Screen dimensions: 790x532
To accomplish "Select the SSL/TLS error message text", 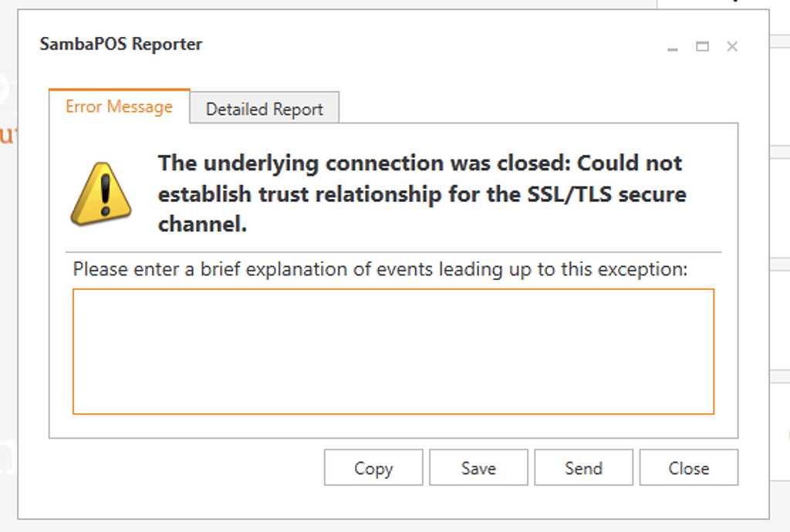I will coord(420,194).
